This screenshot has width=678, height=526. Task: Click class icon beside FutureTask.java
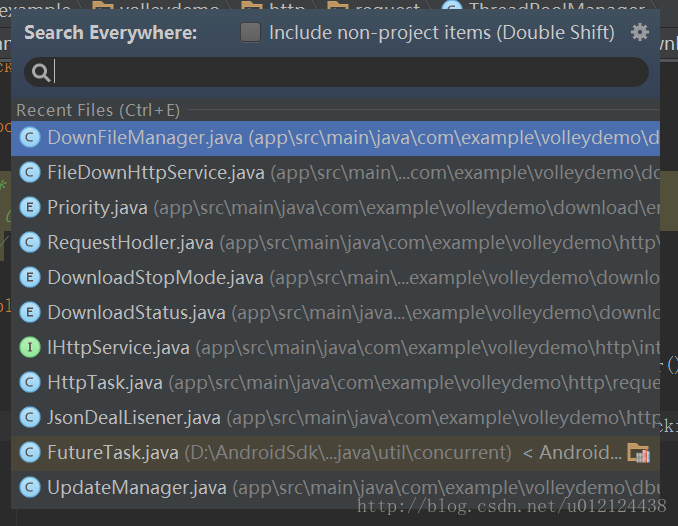tap(30, 453)
